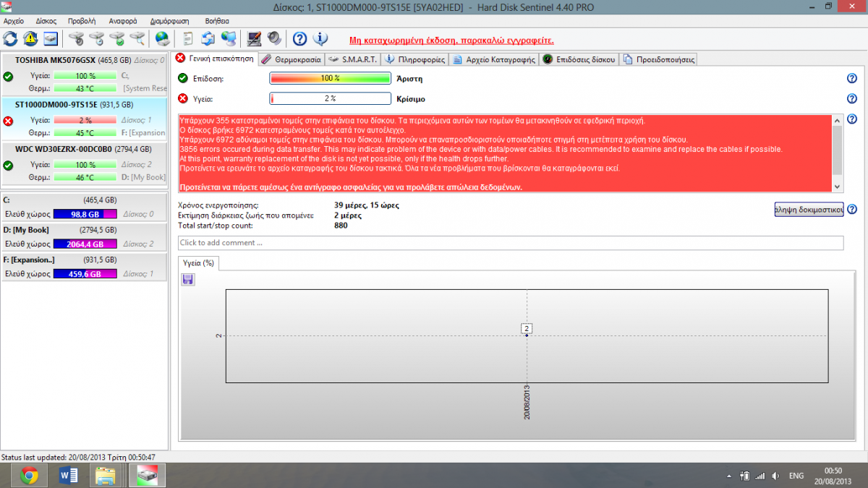Click help icon beside red warning text
Viewport: 868px width, 488px height.
851,119
